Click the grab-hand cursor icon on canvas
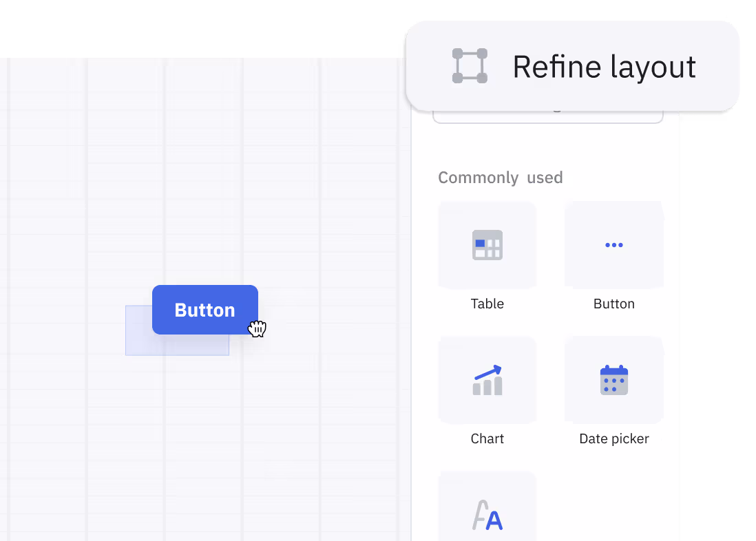Viewport: 756px width, 541px height. (258, 329)
